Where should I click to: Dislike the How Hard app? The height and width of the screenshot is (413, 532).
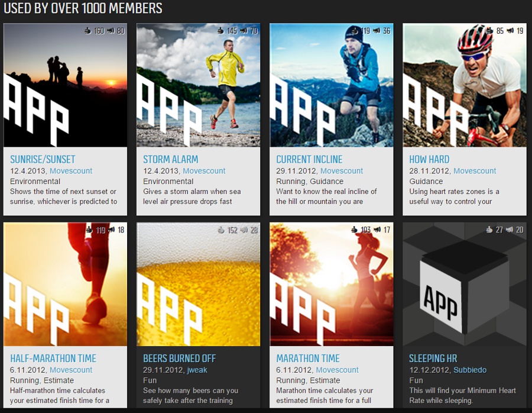click(510, 31)
